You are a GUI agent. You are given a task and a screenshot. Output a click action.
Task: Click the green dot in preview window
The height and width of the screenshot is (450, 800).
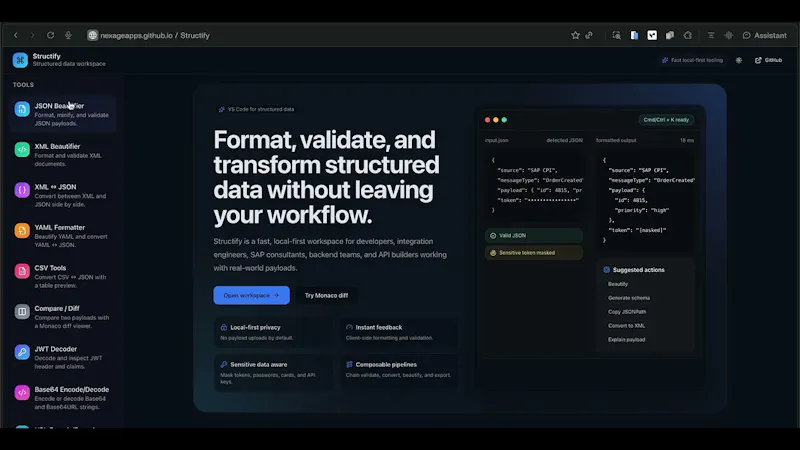click(x=504, y=120)
